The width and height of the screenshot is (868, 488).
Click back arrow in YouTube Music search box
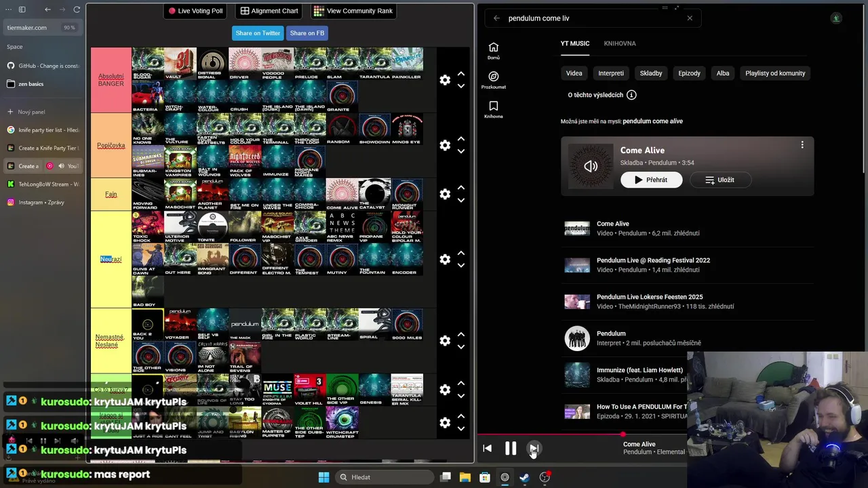click(496, 18)
